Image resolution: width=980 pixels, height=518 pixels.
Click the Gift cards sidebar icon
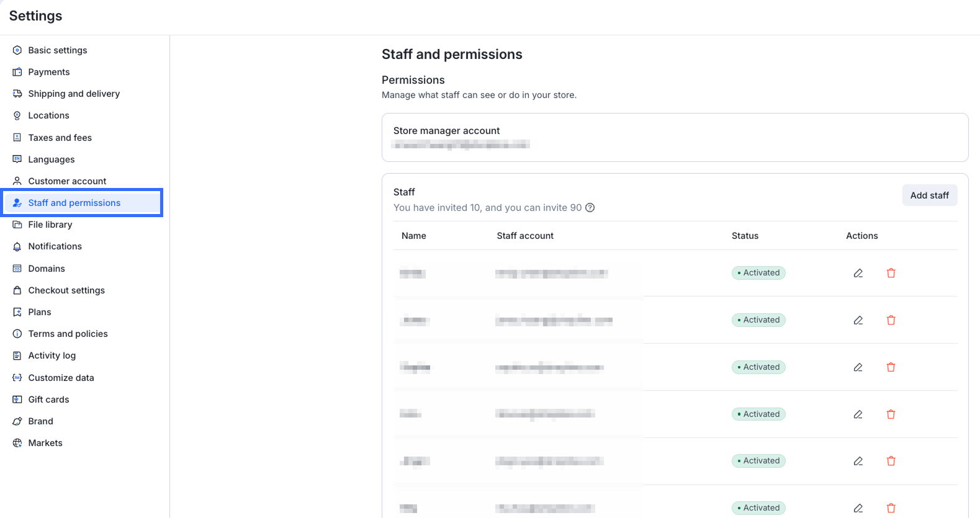click(x=17, y=400)
